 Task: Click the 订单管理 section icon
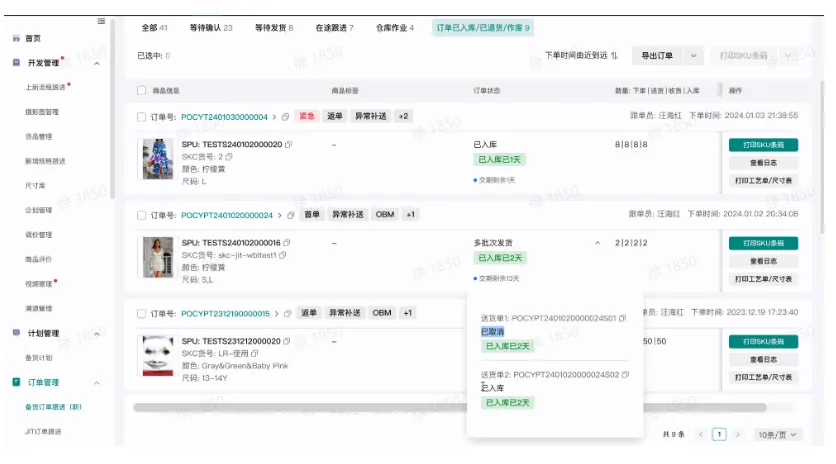[16, 382]
